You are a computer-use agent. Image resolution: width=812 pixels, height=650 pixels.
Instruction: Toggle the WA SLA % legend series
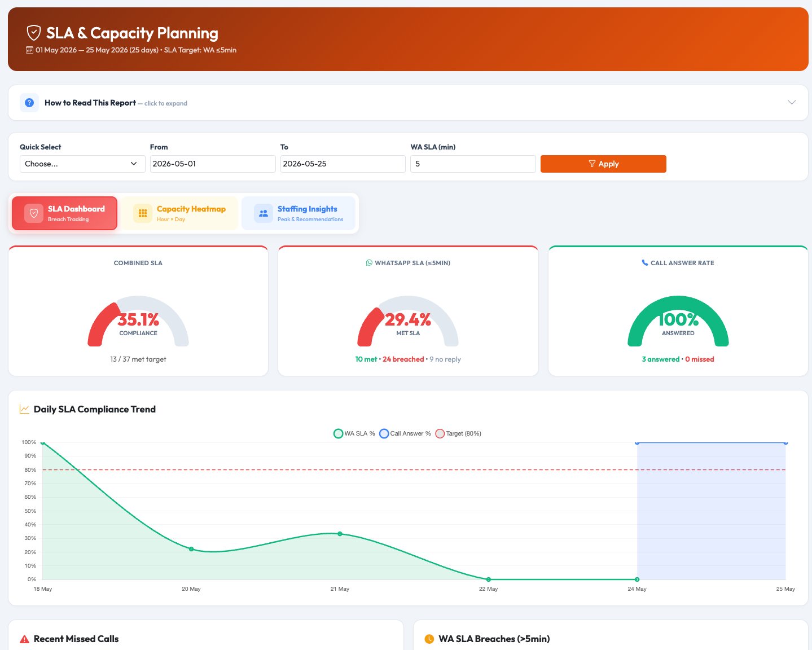[354, 433]
